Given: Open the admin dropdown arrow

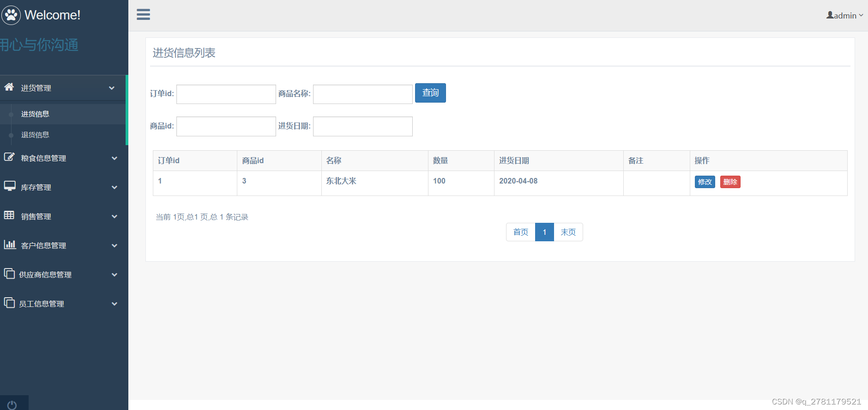Looking at the screenshot, I should click(861, 15).
